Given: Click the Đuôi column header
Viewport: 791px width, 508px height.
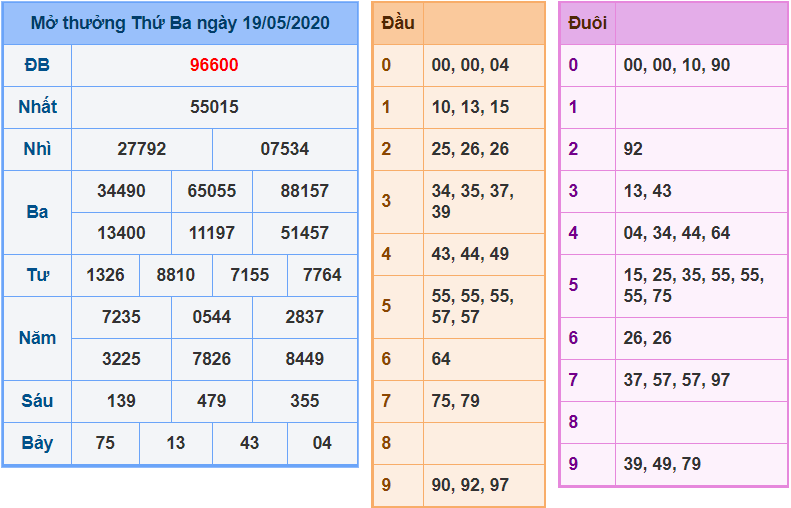Looking at the screenshot, I should [587, 23].
